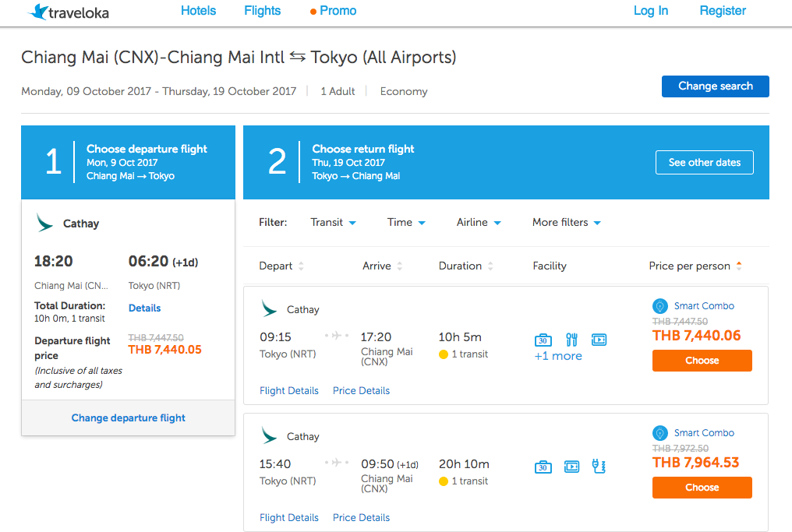Open the Time filter dropdown

(406, 222)
